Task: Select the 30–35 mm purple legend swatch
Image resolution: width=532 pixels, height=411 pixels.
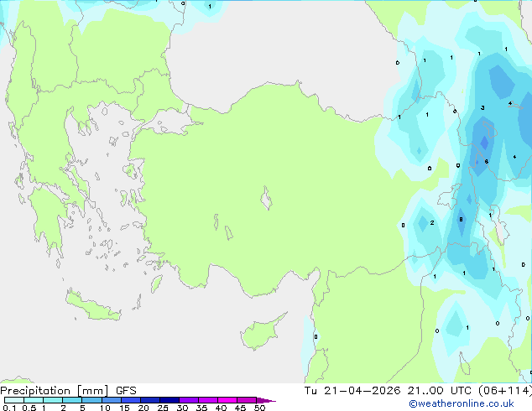Action: [x=189, y=400]
